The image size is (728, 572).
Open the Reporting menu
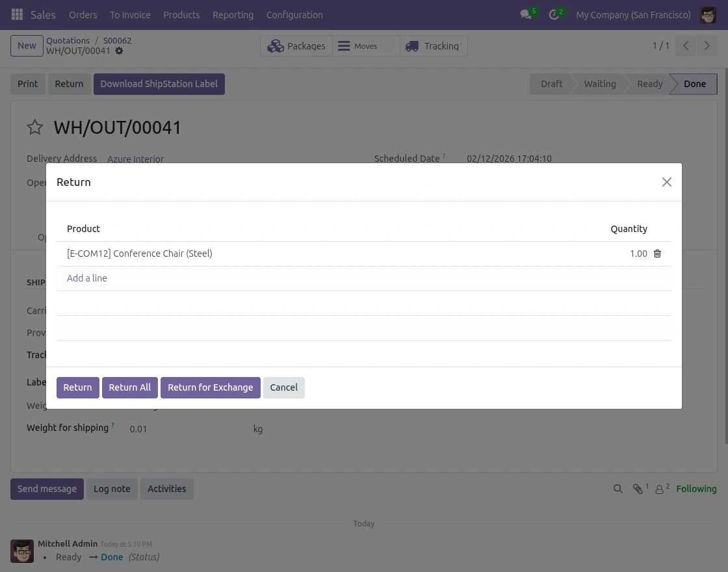[233, 15]
